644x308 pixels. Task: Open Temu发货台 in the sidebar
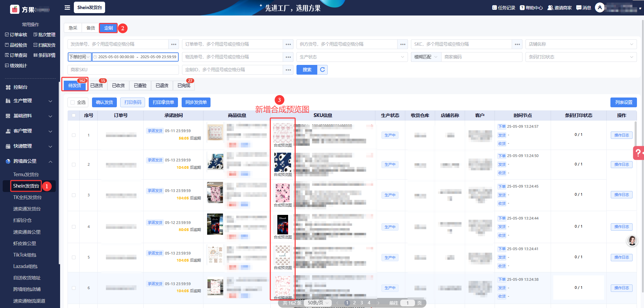pos(26,174)
